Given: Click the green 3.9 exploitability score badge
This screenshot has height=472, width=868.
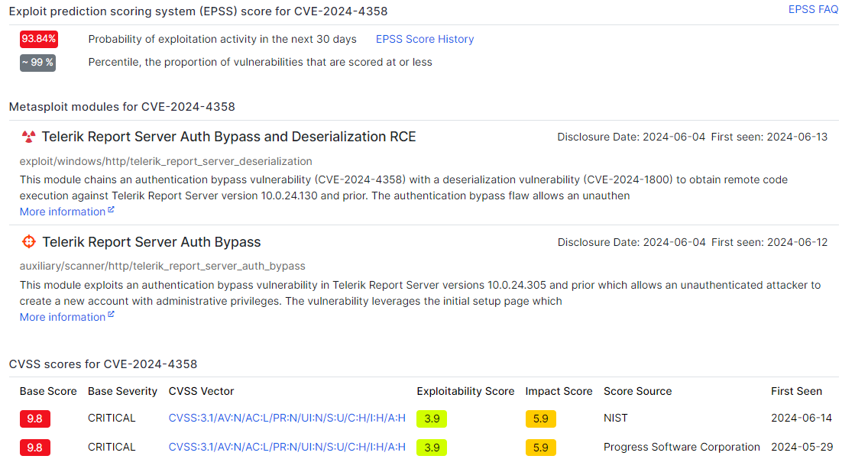Looking at the screenshot, I should tap(432, 418).
